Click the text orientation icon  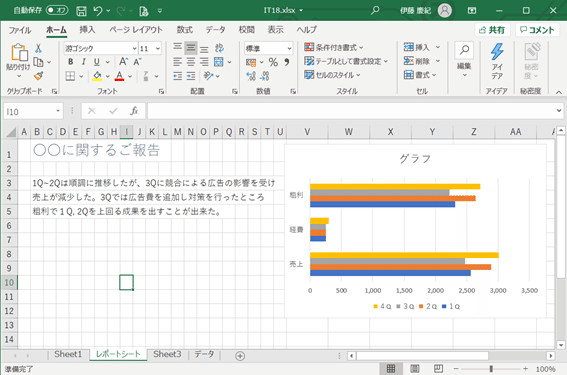click(208, 76)
